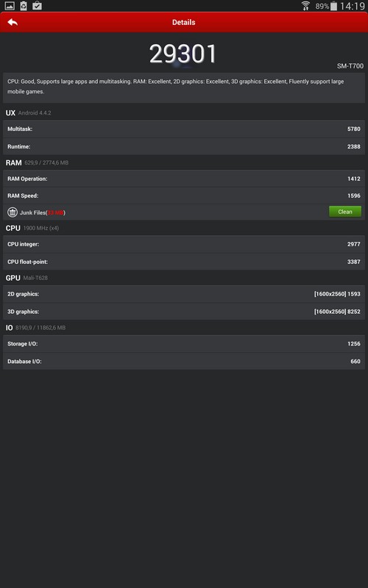The height and width of the screenshot is (588, 368).
Task: Select the Database I/O row
Action: pos(184,362)
